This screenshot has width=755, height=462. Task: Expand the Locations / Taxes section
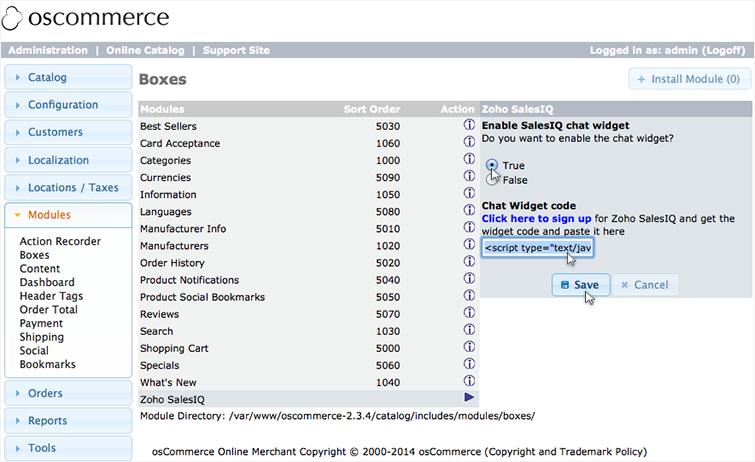[x=68, y=187]
